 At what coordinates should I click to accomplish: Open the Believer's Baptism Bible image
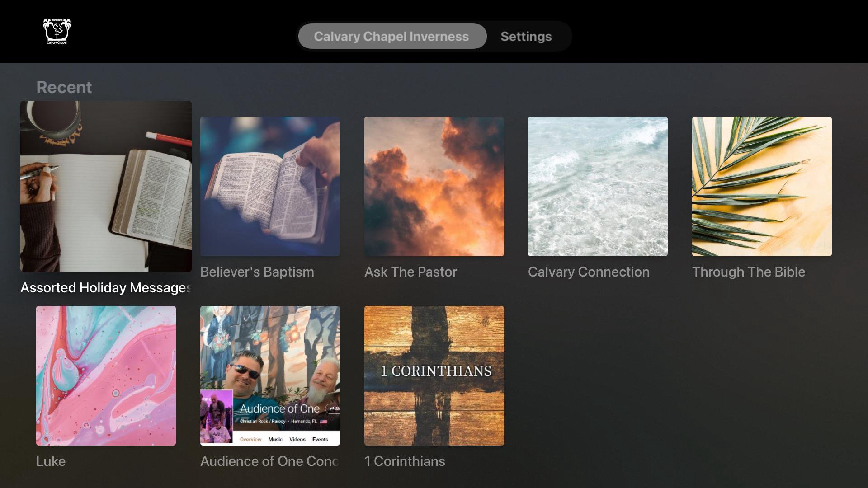coord(270,186)
